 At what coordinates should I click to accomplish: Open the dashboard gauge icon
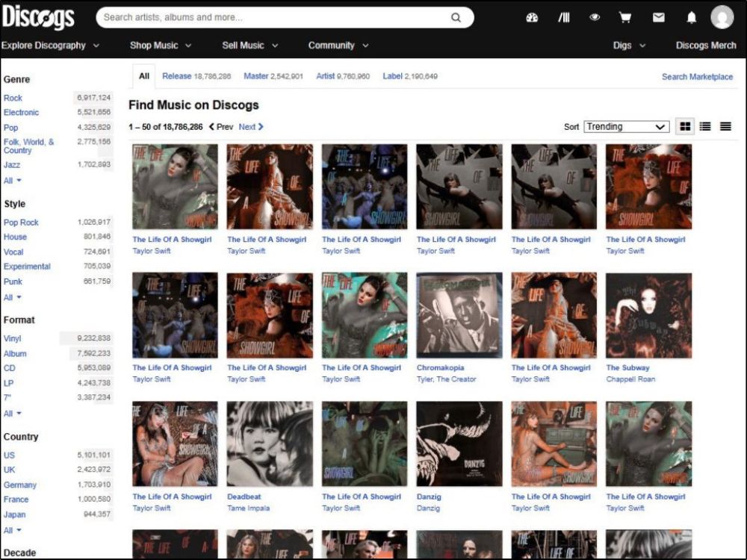(x=532, y=18)
